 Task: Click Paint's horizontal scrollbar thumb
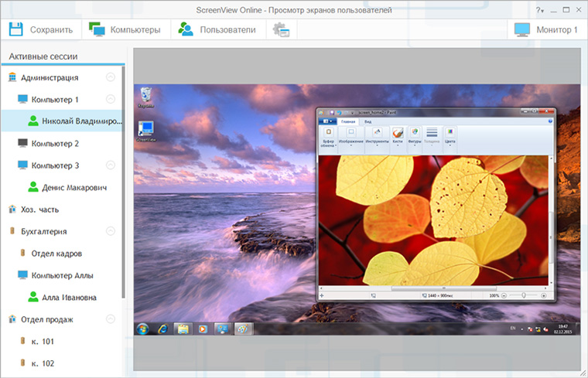pyautogui.click(x=444, y=288)
